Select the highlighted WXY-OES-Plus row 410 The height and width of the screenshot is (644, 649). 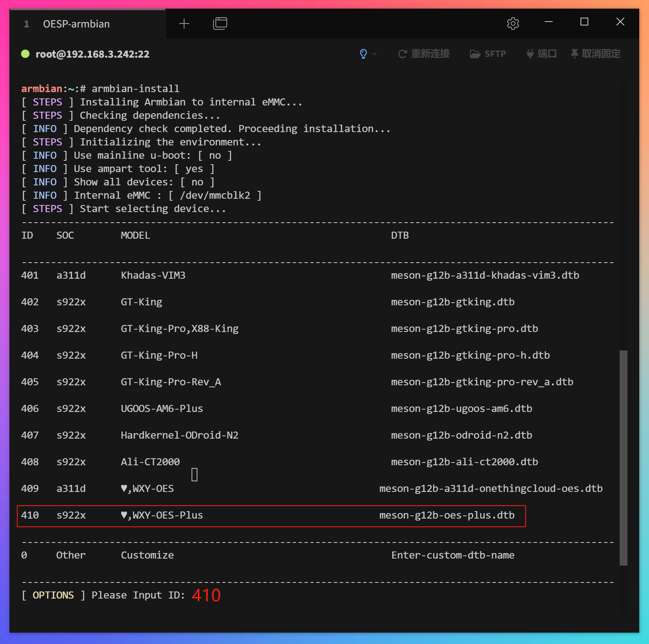[x=271, y=515]
